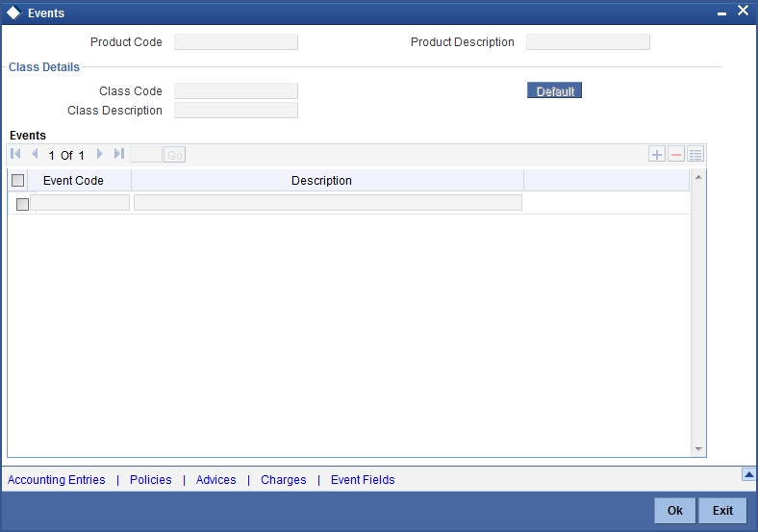Go to next page of Events records
The height and width of the screenshot is (532, 758).
point(100,154)
